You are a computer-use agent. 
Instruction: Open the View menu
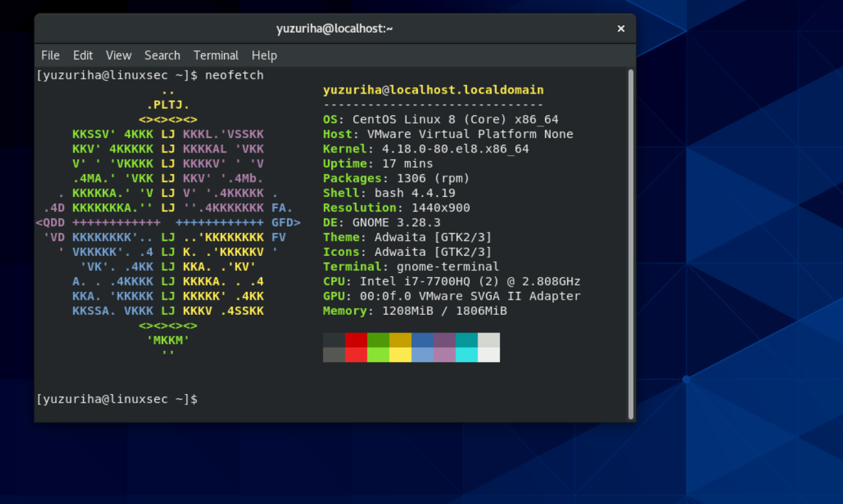[119, 56]
